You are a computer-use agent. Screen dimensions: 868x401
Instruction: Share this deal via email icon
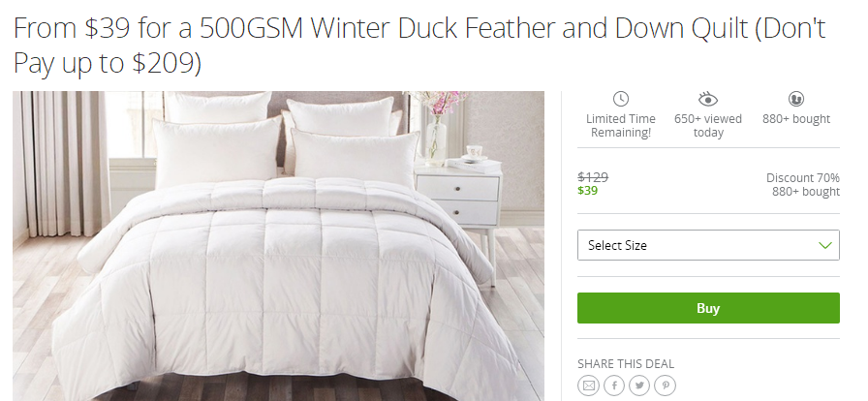coord(588,386)
